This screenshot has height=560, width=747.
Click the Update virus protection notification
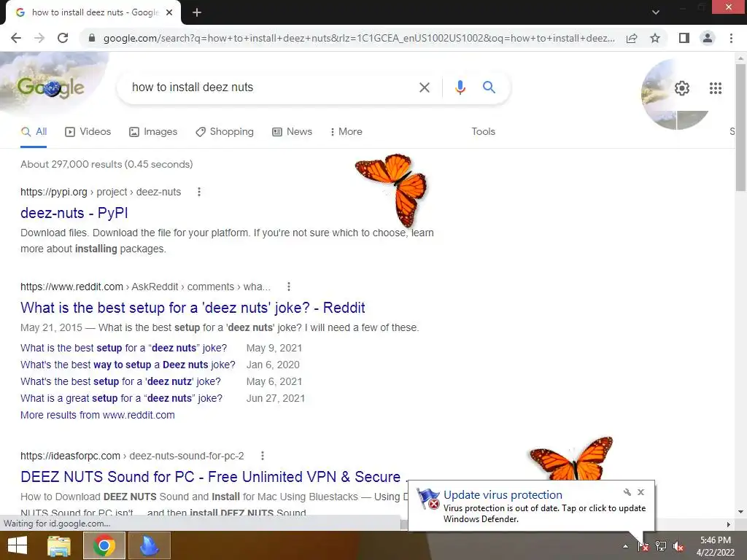click(x=531, y=506)
